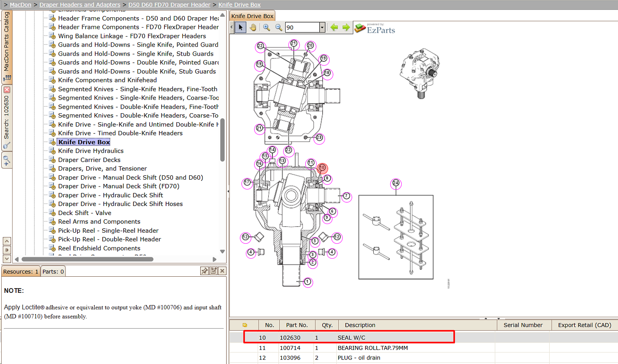Click callout 17 on the diagram
This screenshot has width=618, height=364.
point(247,182)
